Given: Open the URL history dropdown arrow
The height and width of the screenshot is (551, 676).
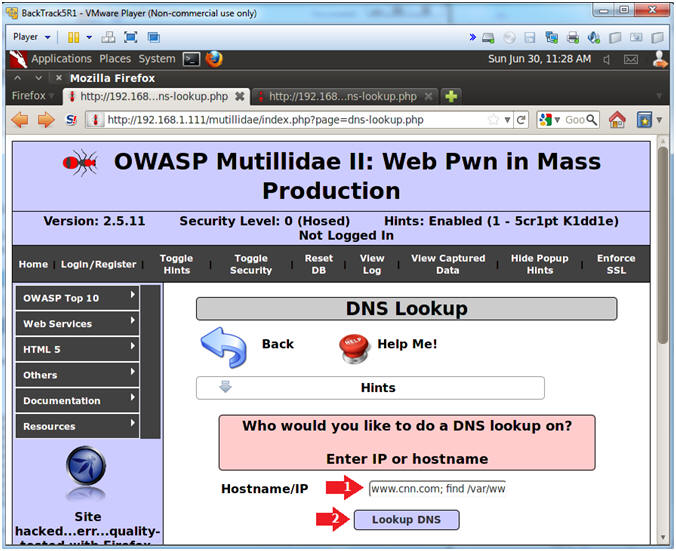Looking at the screenshot, I should (507, 120).
